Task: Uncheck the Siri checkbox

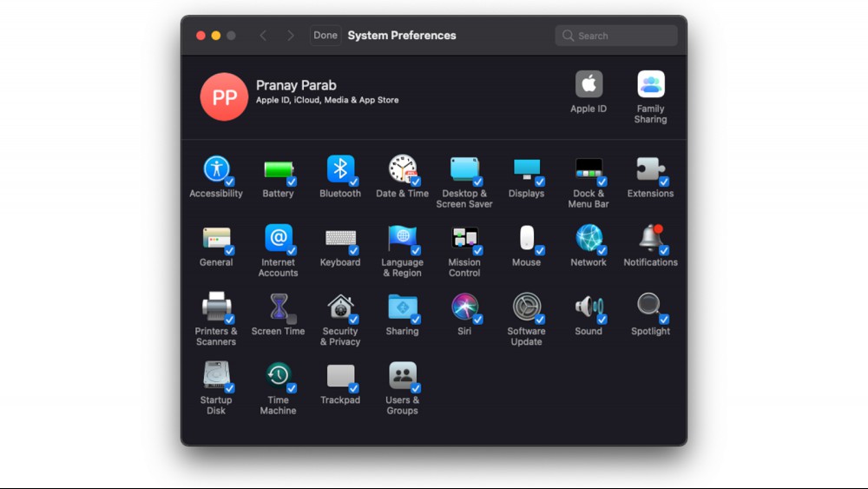Action: tap(477, 319)
